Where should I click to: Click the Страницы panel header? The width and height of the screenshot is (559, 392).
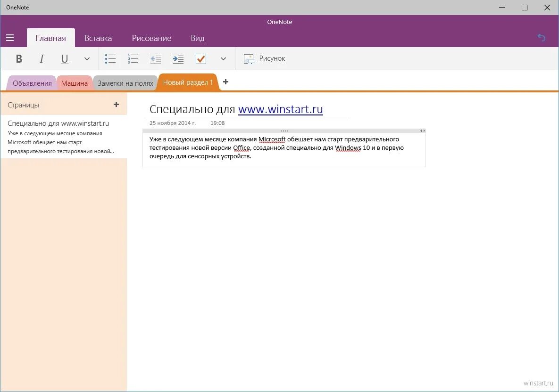(x=23, y=105)
